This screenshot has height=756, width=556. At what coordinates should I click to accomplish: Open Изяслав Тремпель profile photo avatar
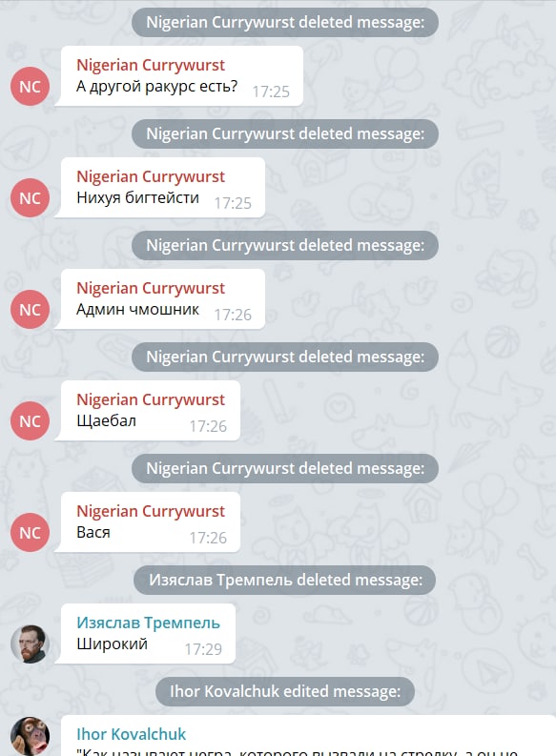30,644
